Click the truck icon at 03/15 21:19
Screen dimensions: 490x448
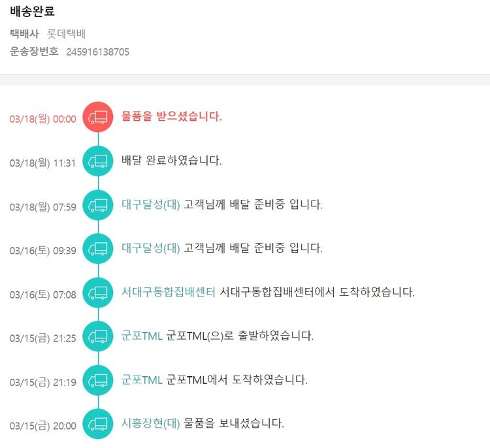98,380
